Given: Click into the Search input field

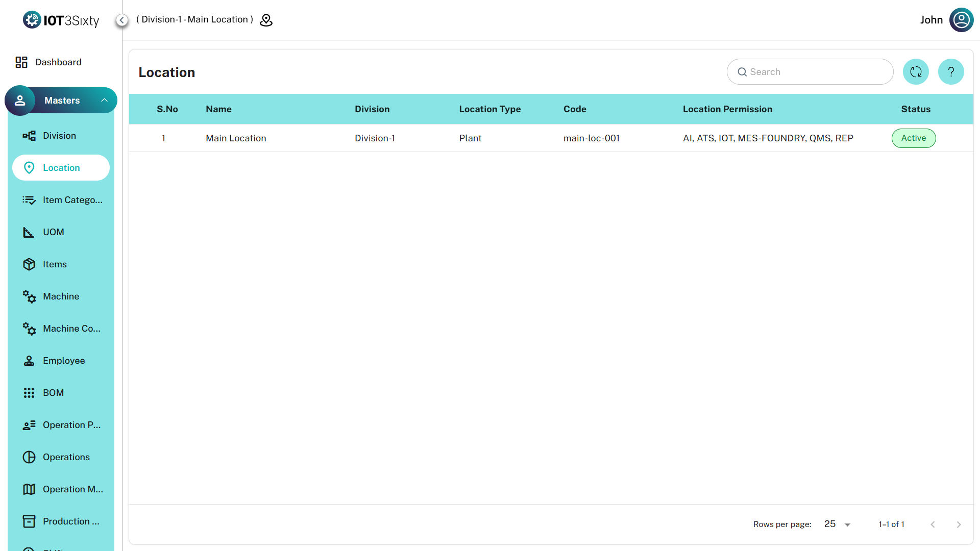Looking at the screenshot, I should point(817,72).
